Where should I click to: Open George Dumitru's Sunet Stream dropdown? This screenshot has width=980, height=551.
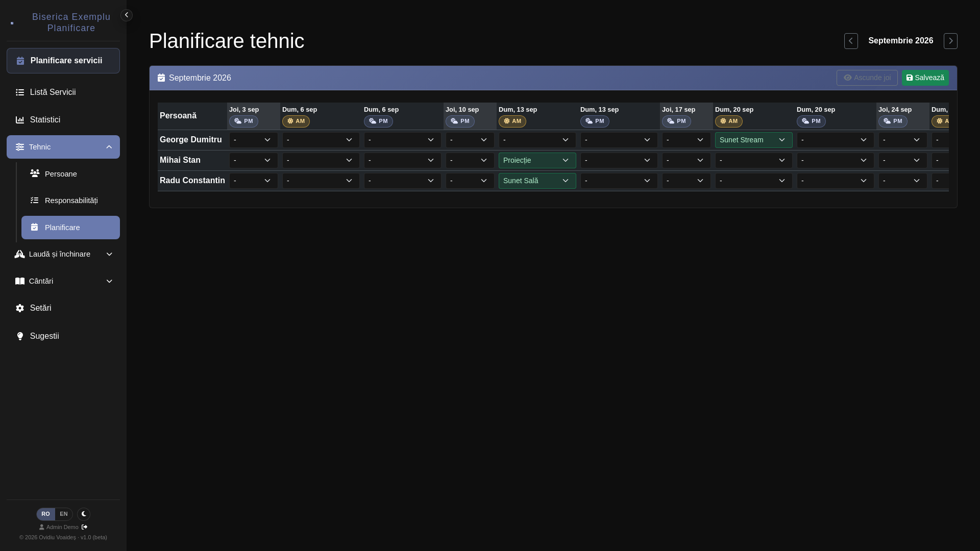click(x=753, y=140)
